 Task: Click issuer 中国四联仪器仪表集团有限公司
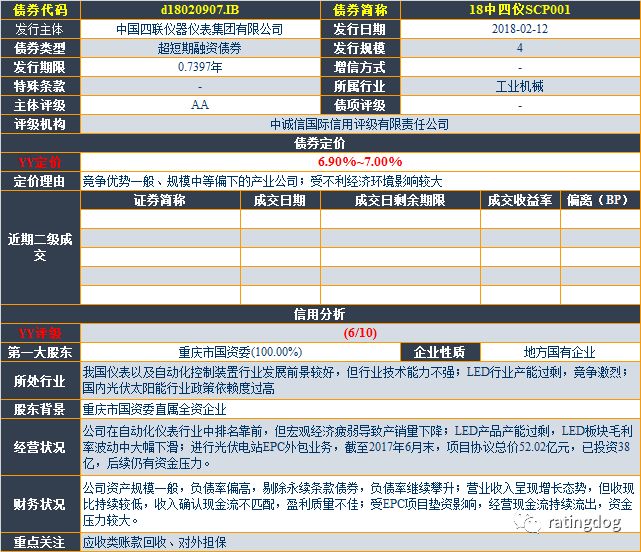(x=200, y=29)
